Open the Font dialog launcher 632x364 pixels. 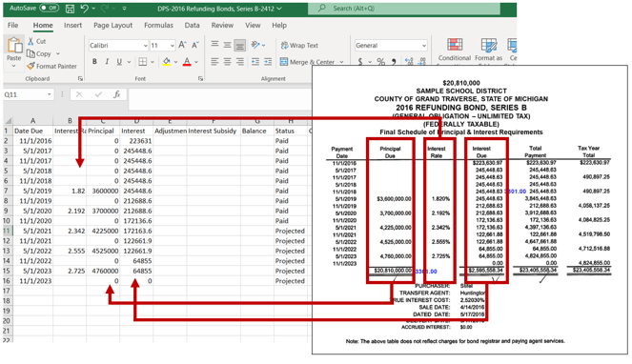200,78
